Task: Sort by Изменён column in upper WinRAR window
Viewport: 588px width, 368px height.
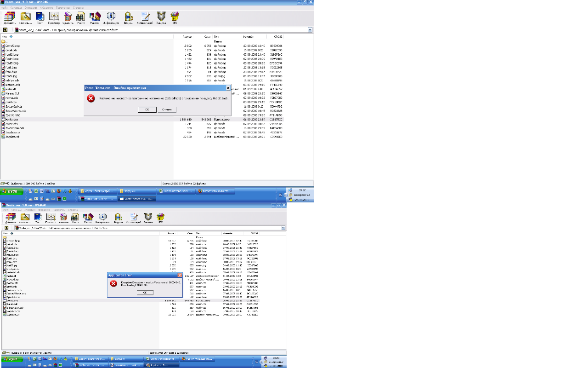Action: point(249,36)
